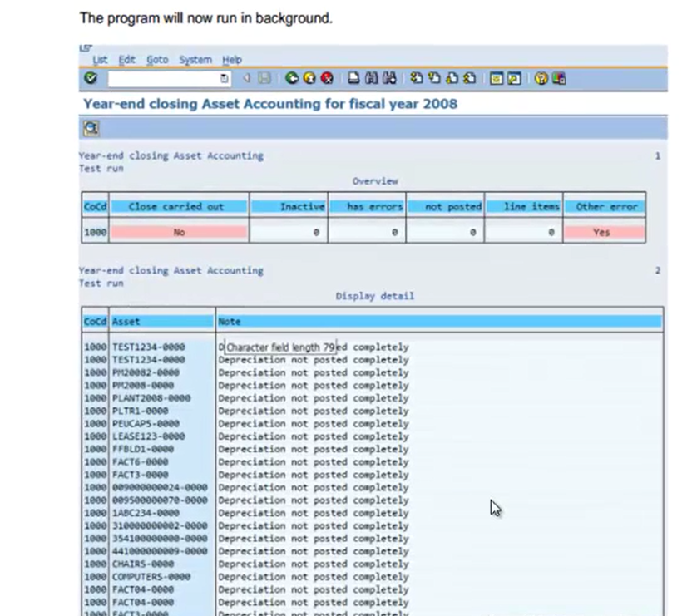Image resolution: width=687 pixels, height=616 pixels.
Task: Click the Choose Detail magnifier icon
Action: (91, 128)
